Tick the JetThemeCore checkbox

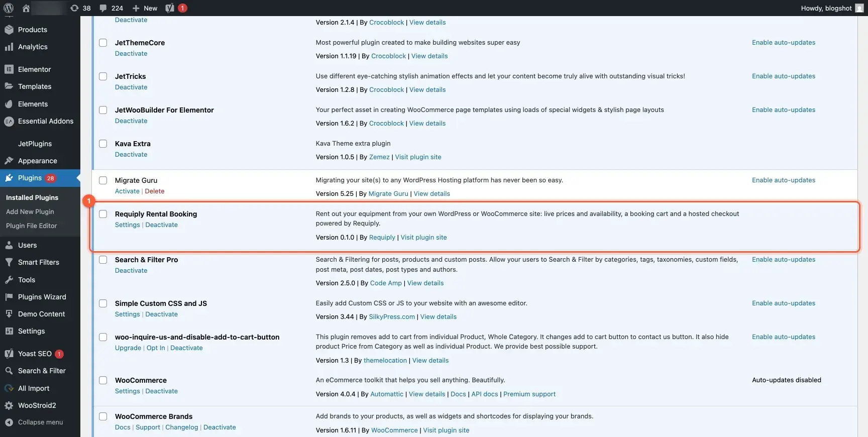(103, 43)
